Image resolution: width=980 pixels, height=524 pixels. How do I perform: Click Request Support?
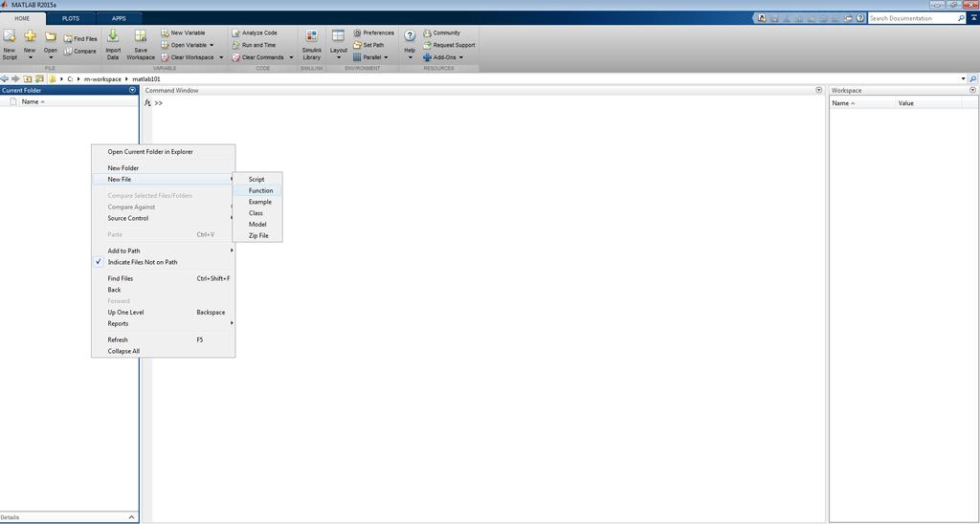[x=450, y=45]
